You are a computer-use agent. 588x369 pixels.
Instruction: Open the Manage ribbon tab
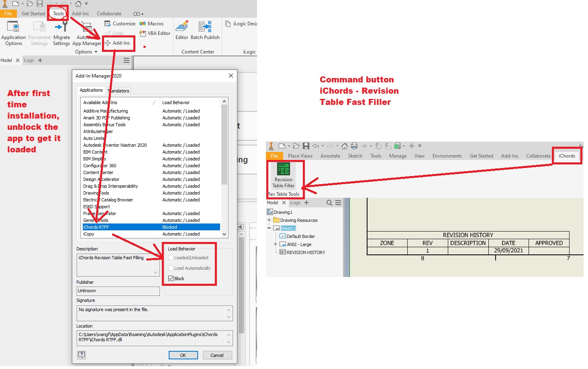[398, 156]
